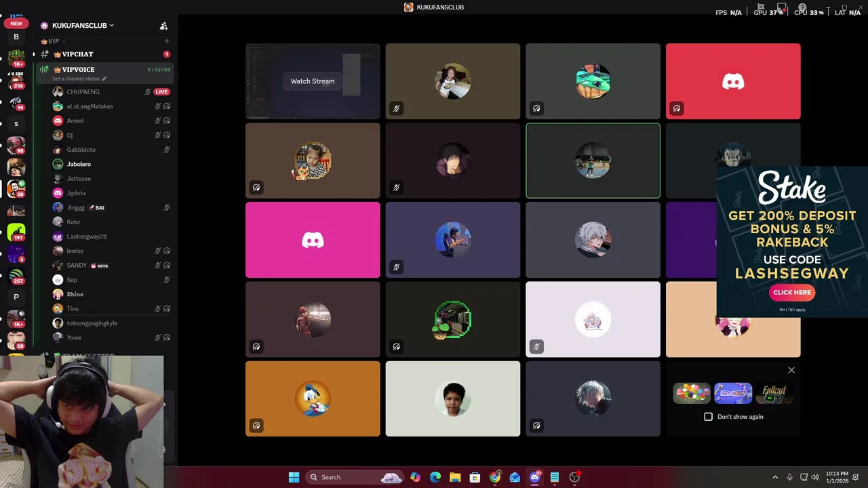The width and height of the screenshot is (868, 488).
Task: Click Watch Stream on the streaming tile
Action: (x=313, y=81)
